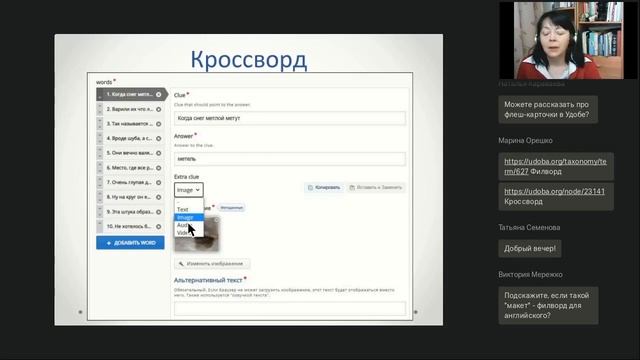Click reorder handle of word 8 row
The height and width of the screenshot is (360, 640).
(100, 197)
